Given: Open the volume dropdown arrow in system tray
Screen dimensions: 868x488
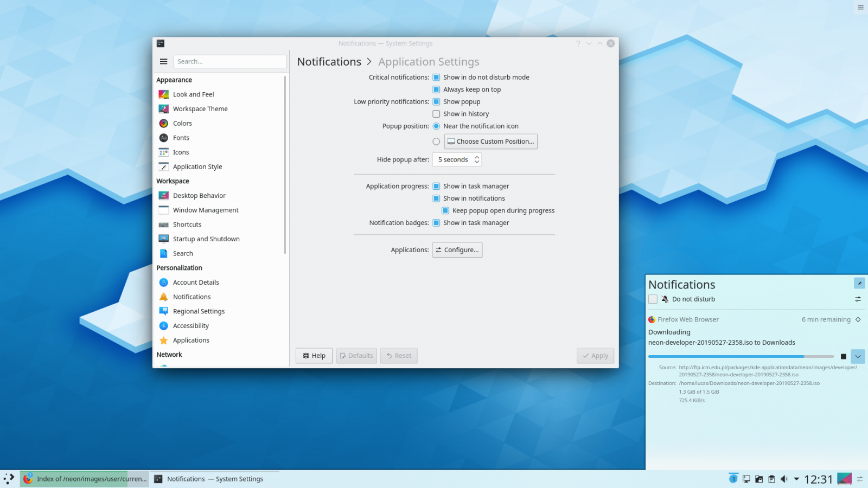Looking at the screenshot, I should [795, 479].
